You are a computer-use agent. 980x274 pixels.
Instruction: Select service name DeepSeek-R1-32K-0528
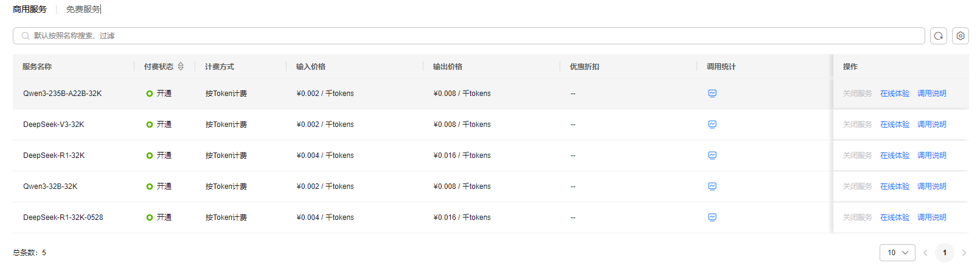[x=63, y=217]
